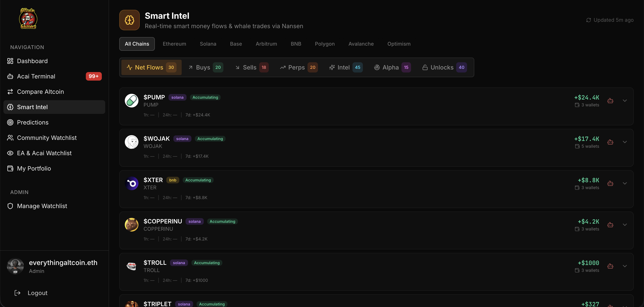Select the Acai Terminal sidebar icon
Image resolution: width=644 pixels, height=307 pixels.
pos(10,76)
